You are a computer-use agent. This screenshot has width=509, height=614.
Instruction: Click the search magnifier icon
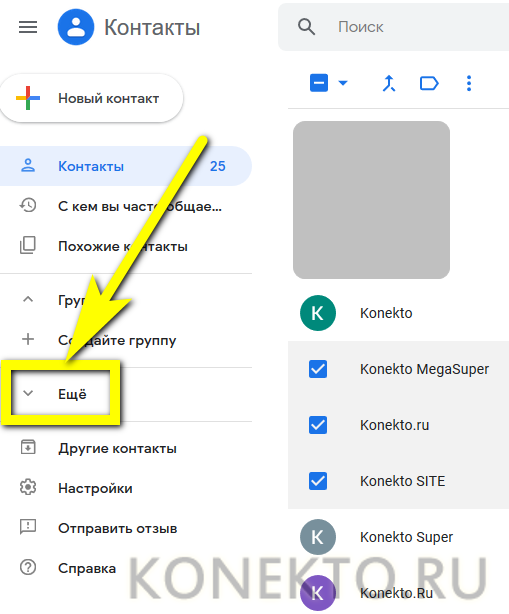point(306,27)
